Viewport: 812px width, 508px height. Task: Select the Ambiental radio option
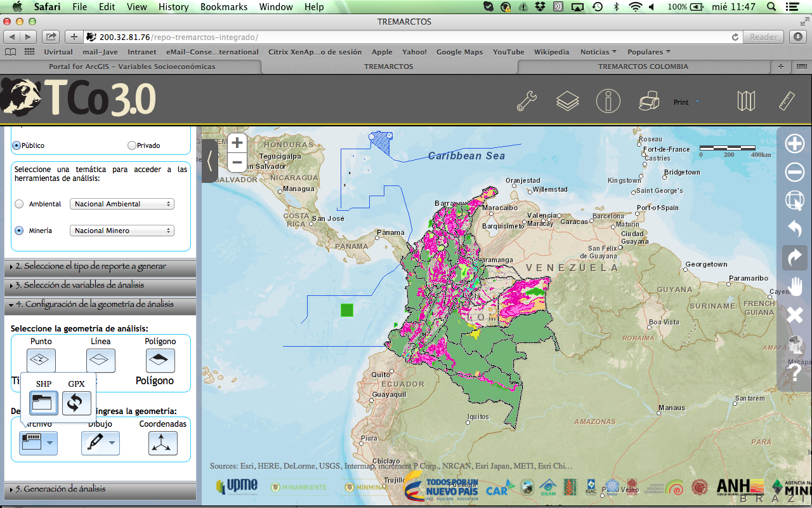click(x=19, y=204)
